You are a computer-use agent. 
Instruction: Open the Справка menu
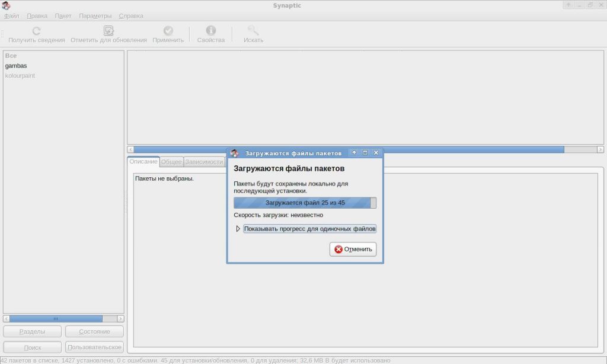131,16
